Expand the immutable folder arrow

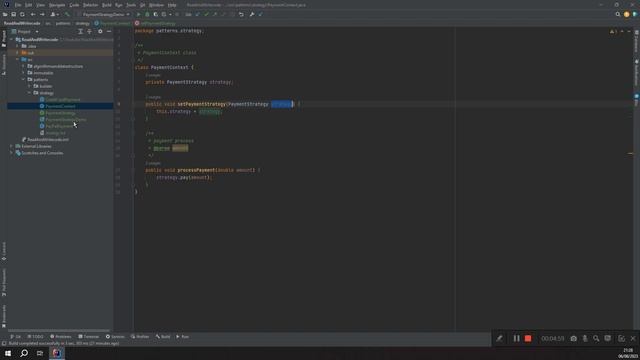pos(23,73)
